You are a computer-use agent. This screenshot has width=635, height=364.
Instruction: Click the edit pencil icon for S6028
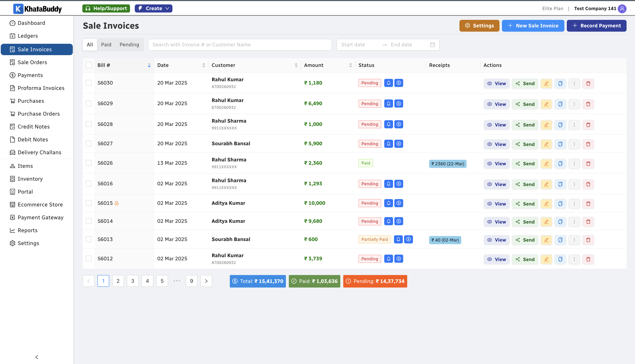(546, 125)
